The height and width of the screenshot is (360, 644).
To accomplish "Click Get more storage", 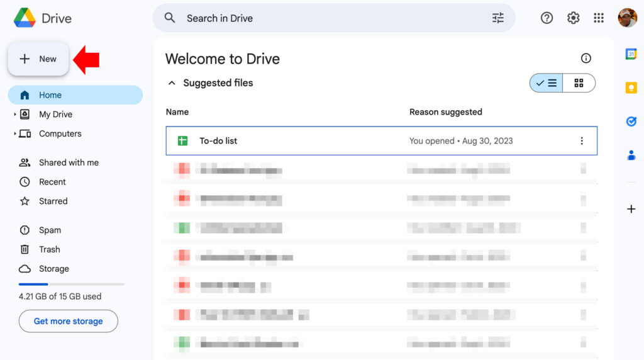I will click(68, 321).
